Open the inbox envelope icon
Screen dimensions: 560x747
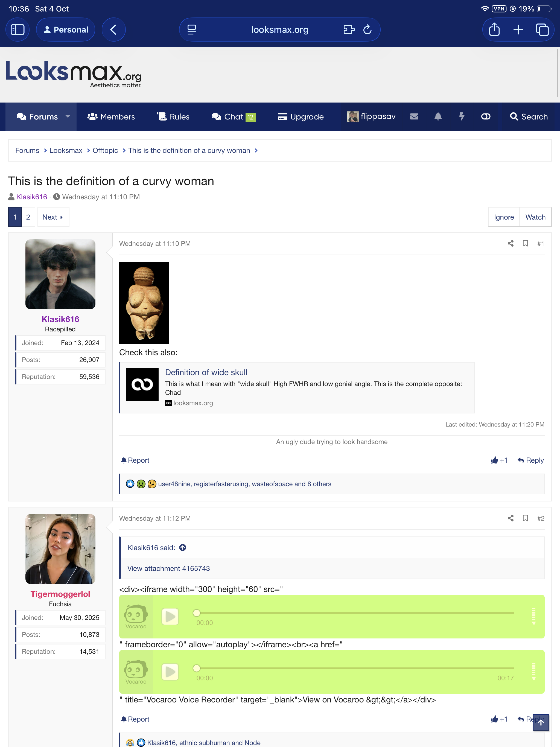414,116
